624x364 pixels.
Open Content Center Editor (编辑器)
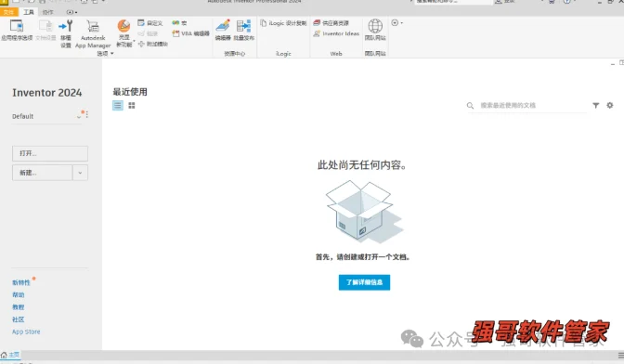(x=223, y=30)
